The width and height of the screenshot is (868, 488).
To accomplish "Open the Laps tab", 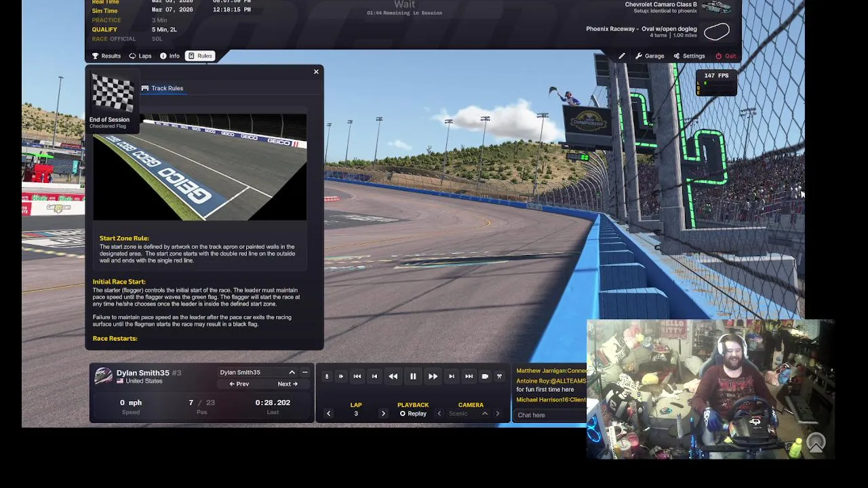I will tap(140, 56).
